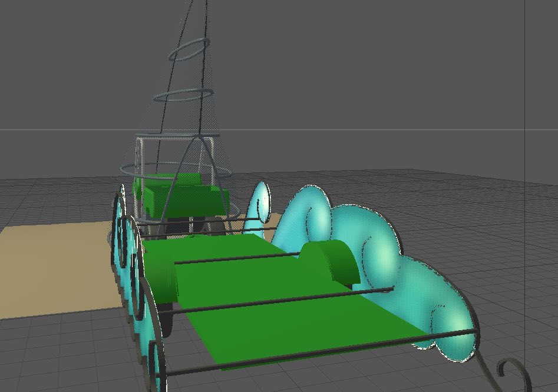Select the middle ring of the wireframe cone
558x392 pixels.
click(x=183, y=94)
